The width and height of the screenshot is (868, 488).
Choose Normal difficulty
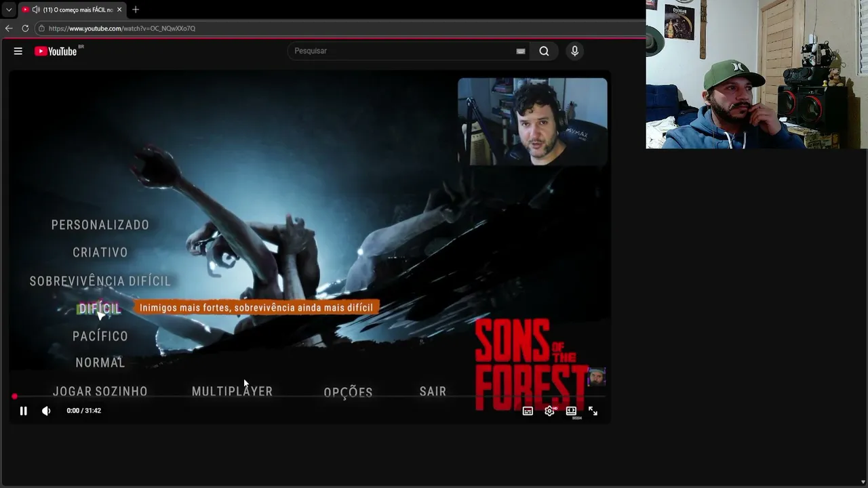pyautogui.click(x=100, y=363)
